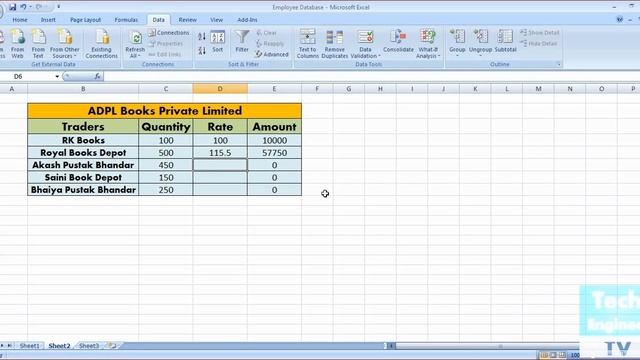Click Remove Duplicates
The width and height of the screenshot is (640, 360).
pyautogui.click(x=335, y=44)
